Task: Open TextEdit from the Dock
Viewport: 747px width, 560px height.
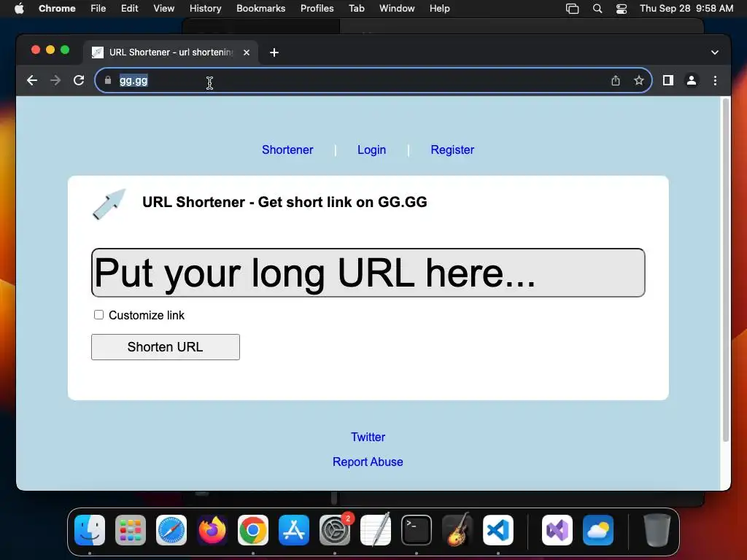Action: [x=376, y=530]
